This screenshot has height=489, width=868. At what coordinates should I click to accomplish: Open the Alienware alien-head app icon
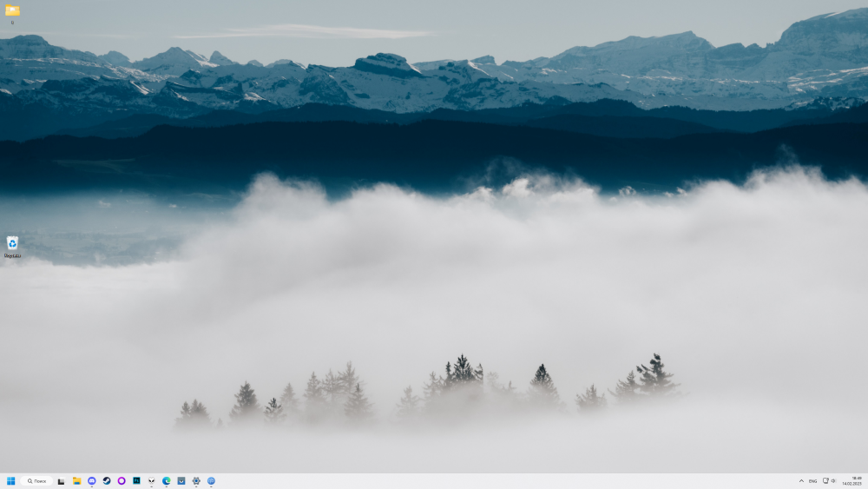coord(151,480)
